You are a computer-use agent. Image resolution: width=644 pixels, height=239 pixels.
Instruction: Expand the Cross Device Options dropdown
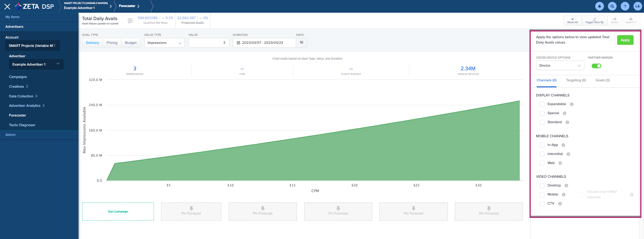[x=560, y=66]
